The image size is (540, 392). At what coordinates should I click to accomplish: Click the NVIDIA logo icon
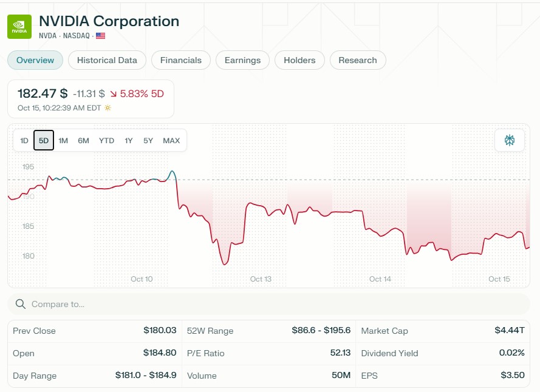[x=19, y=27]
